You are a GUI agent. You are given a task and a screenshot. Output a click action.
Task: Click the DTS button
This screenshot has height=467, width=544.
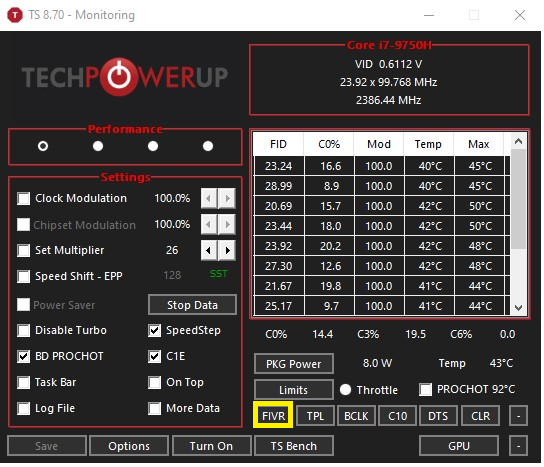[438, 416]
